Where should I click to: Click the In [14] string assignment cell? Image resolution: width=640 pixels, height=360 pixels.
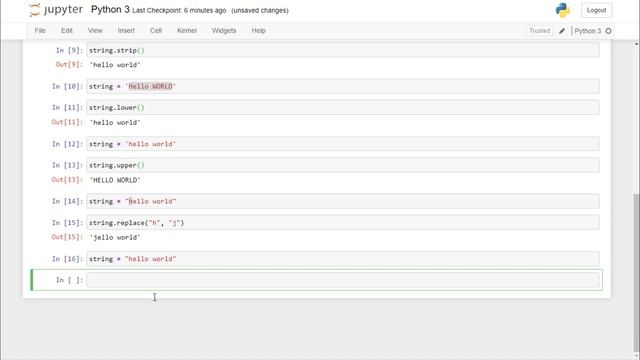point(343,201)
